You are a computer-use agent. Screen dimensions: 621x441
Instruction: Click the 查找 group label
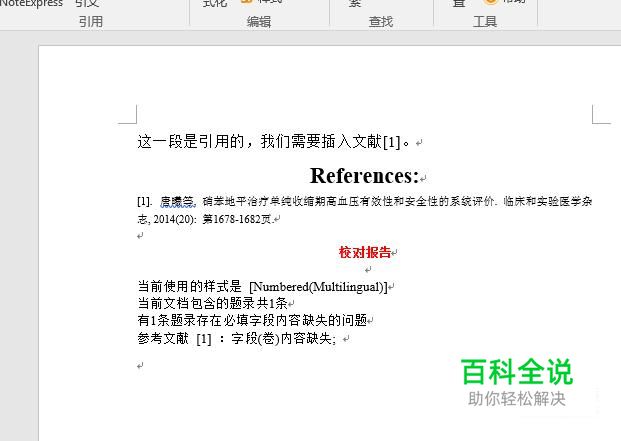(381, 21)
